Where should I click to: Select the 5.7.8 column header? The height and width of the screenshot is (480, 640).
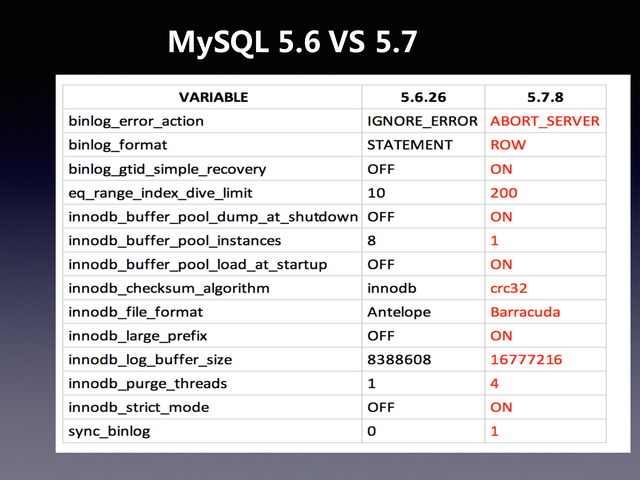(545, 97)
